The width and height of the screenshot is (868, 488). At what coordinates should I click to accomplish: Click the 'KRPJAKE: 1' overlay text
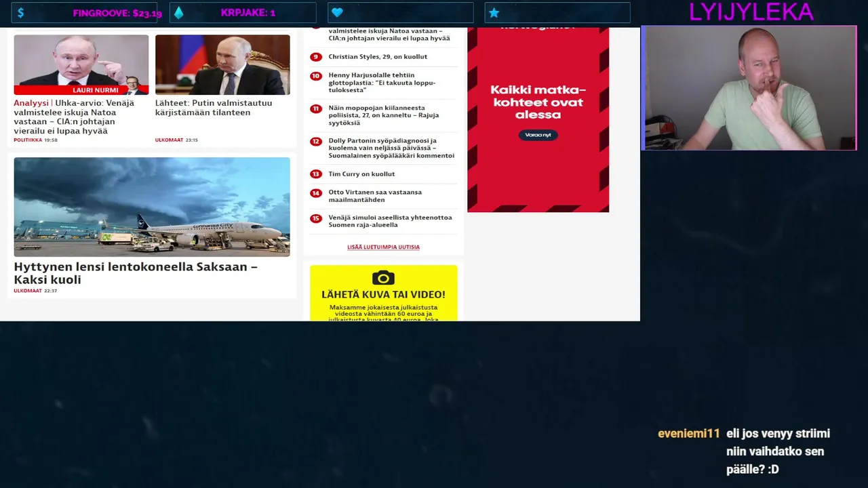click(x=248, y=13)
